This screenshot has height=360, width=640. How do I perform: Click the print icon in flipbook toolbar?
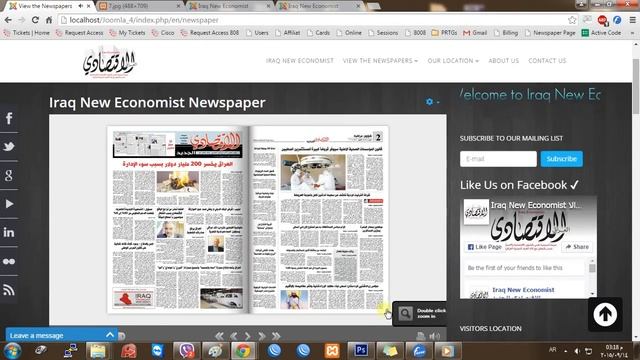click(x=421, y=336)
